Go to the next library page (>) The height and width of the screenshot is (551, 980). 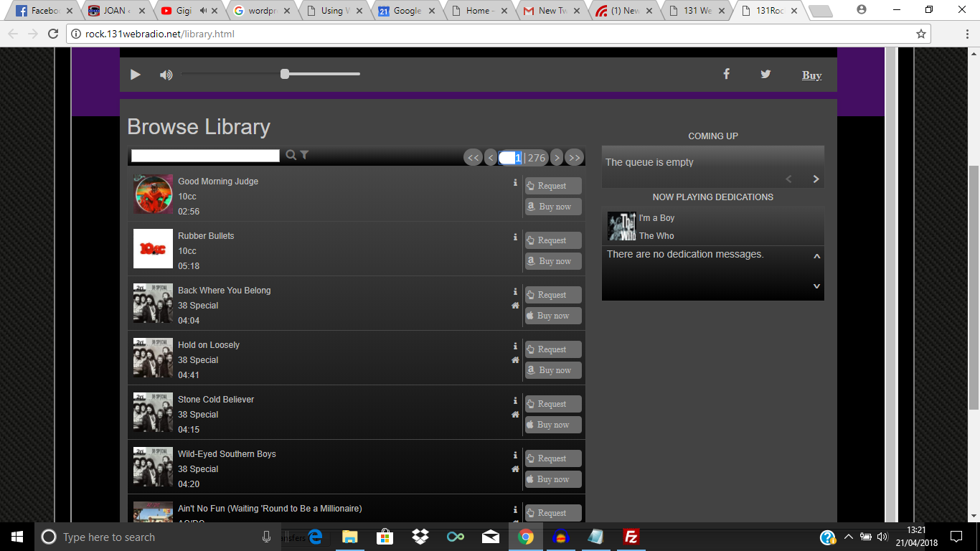(x=557, y=158)
